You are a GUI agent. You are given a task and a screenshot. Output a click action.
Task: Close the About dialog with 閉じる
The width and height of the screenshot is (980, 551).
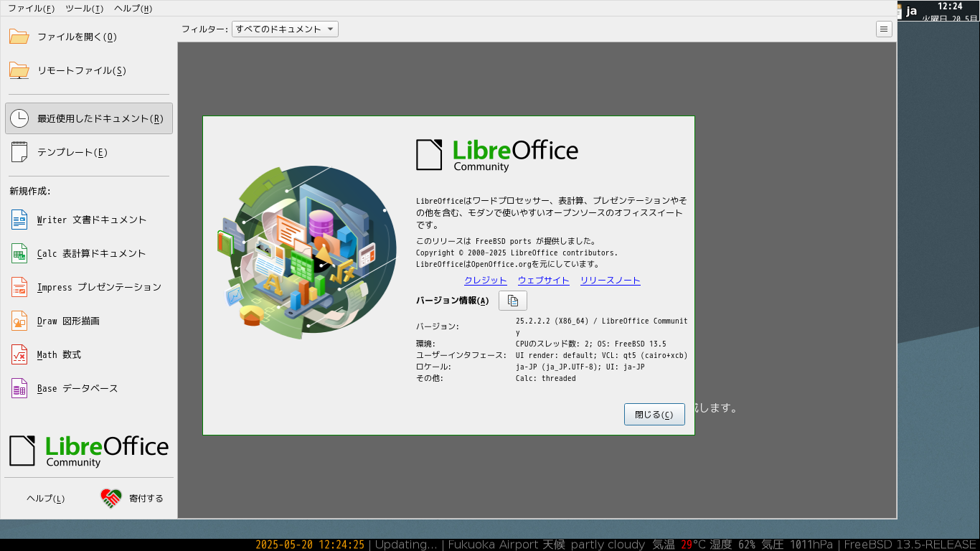(x=654, y=414)
